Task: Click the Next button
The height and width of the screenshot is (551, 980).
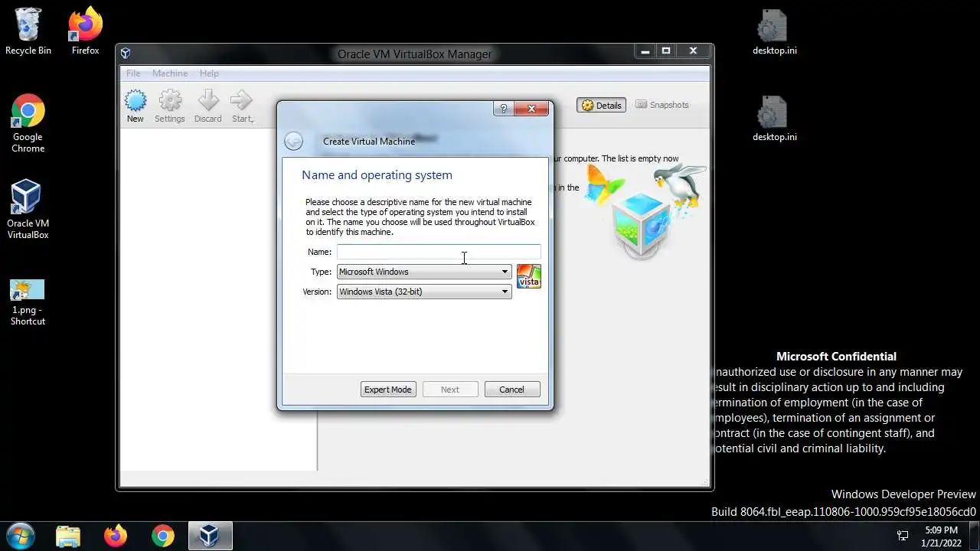Action: [x=450, y=390]
